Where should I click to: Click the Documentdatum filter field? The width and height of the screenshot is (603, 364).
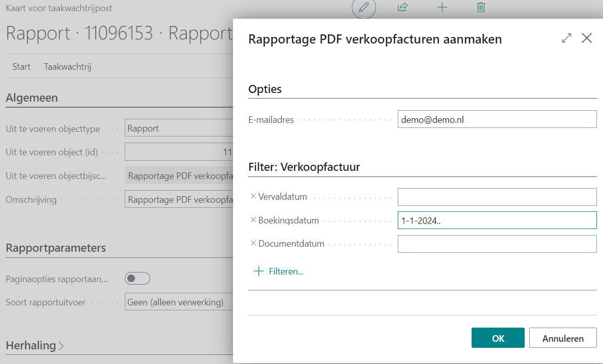[497, 244]
